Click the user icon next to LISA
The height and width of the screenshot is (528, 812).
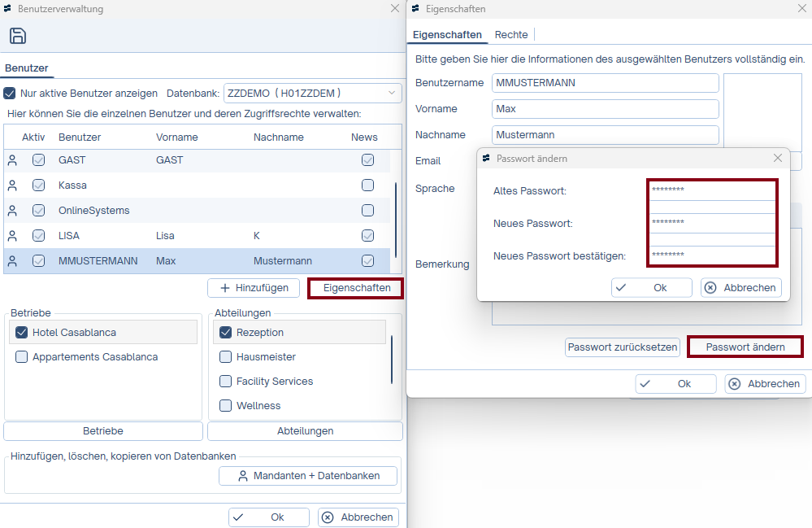pos(12,236)
